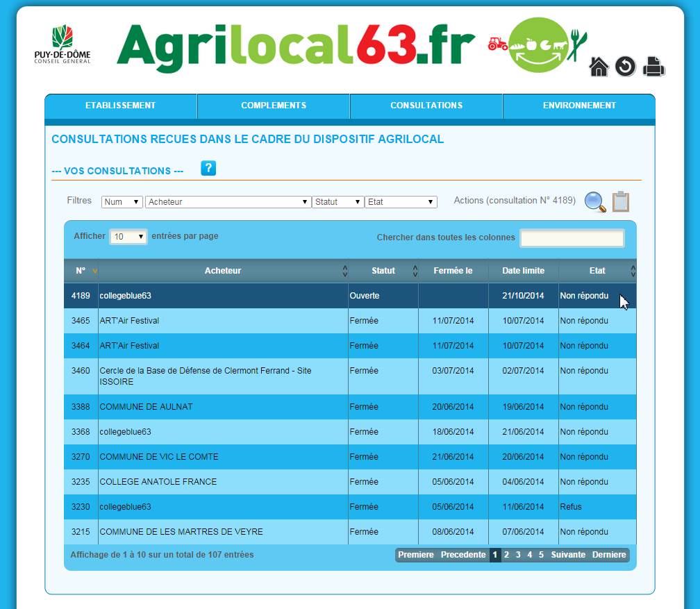The height and width of the screenshot is (609, 700).
Task: Jump to page 2
Action: (x=506, y=555)
